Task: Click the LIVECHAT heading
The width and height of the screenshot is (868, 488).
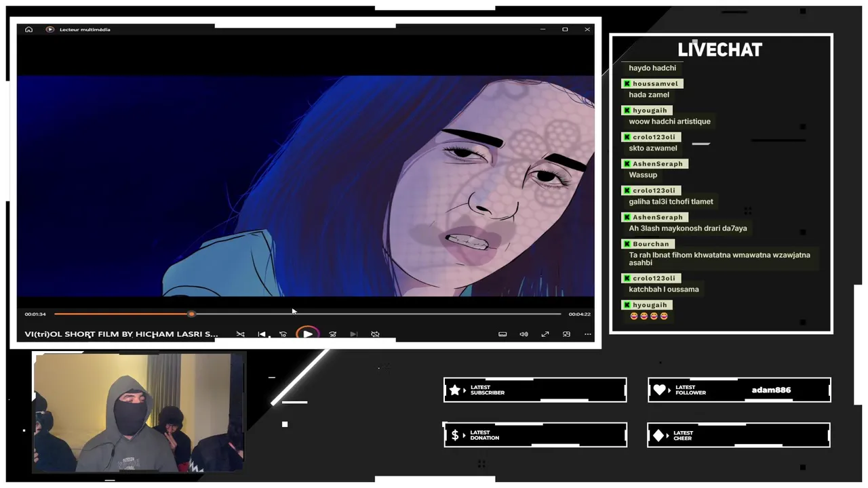Action: (720, 49)
